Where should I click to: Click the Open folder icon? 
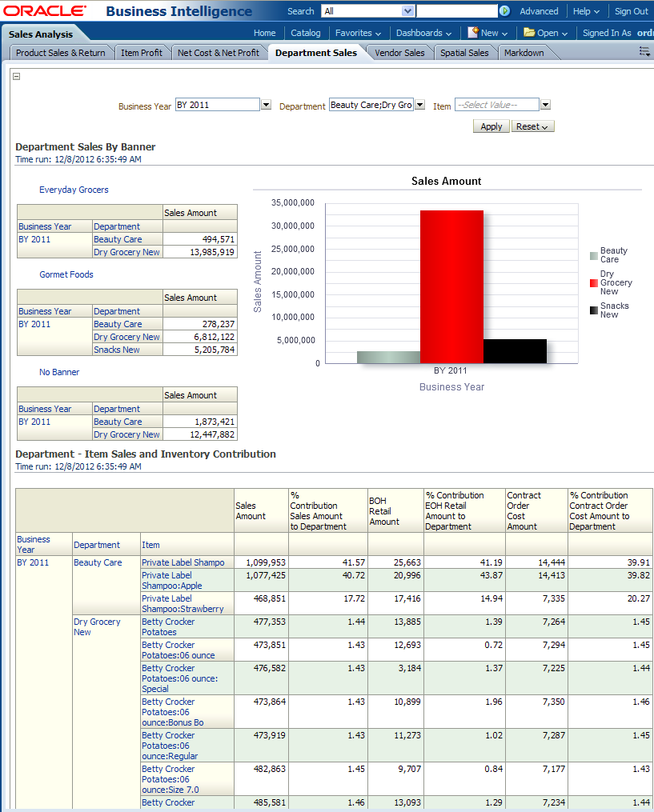point(529,33)
